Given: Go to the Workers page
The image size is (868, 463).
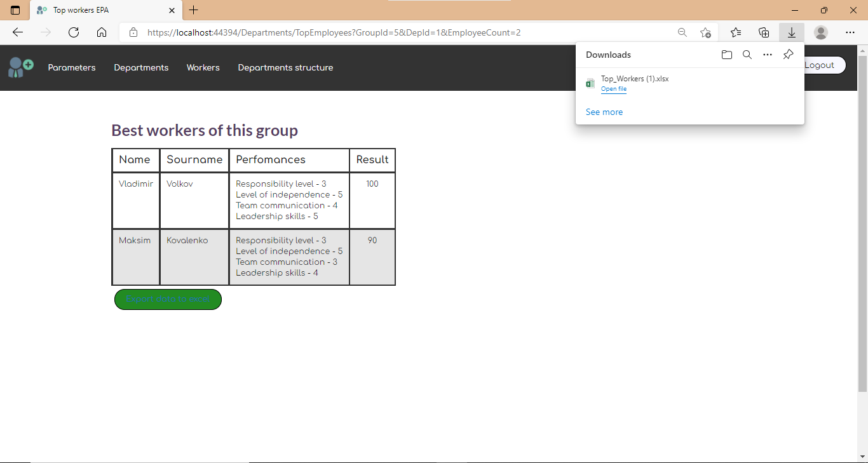Looking at the screenshot, I should 203,67.
